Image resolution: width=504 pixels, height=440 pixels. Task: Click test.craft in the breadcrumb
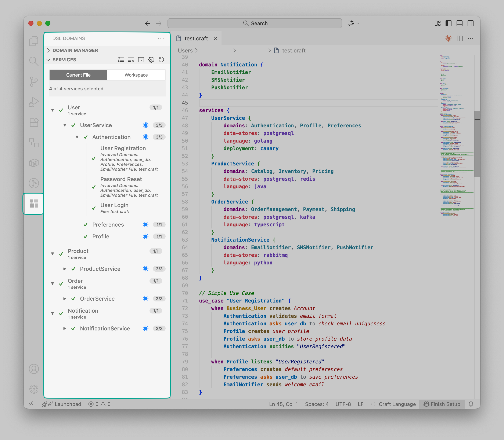(x=294, y=51)
